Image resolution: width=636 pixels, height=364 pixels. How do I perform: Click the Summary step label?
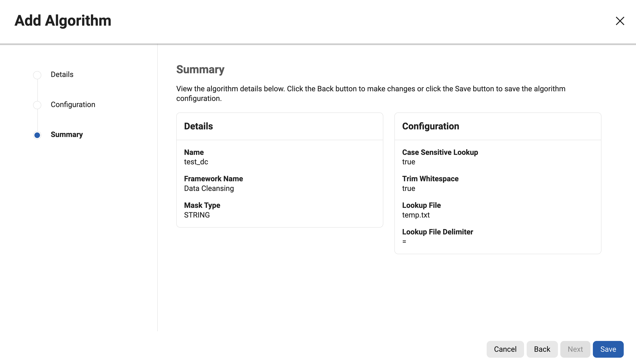[67, 134]
